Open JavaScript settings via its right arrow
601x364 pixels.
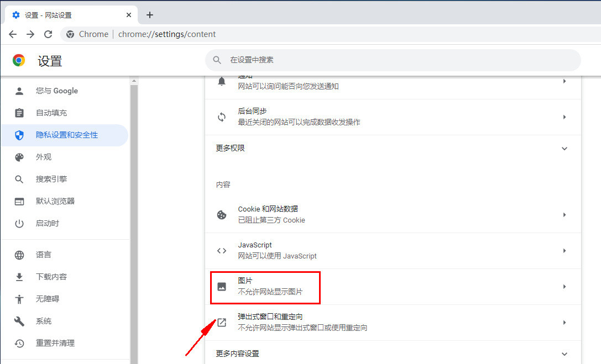pos(565,250)
